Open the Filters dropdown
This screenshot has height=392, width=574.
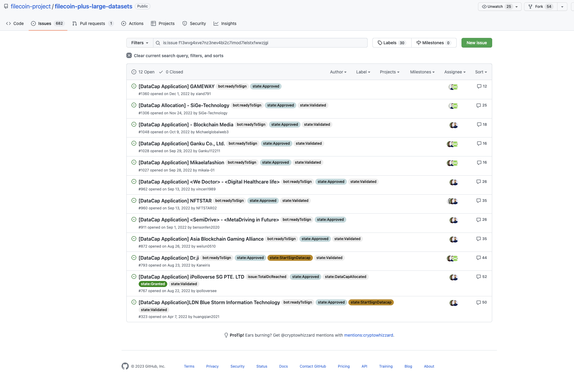(x=139, y=43)
